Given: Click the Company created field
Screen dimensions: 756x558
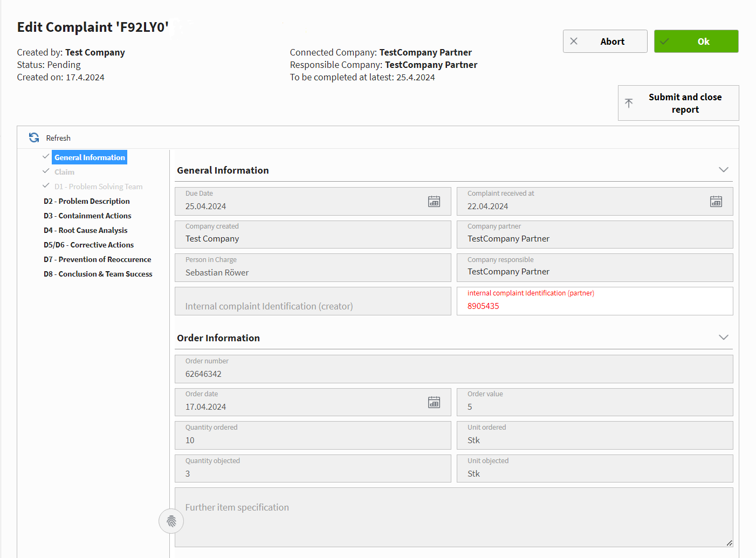Looking at the screenshot, I should [x=313, y=235].
